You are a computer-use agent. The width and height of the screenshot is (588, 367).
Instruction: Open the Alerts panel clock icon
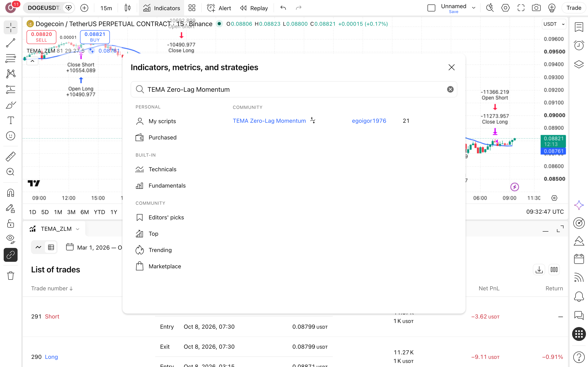coord(579,45)
